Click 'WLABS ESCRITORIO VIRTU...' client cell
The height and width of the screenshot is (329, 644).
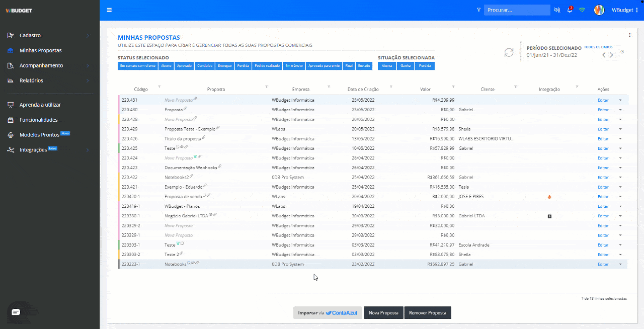[487, 139]
